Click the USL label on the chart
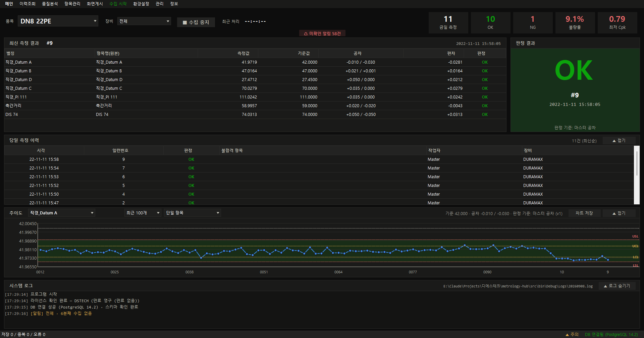The image size is (644, 338). (x=635, y=236)
